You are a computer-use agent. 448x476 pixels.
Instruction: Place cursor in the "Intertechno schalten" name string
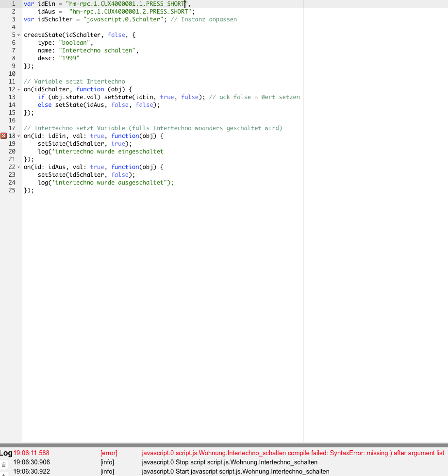tap(99, 51)
